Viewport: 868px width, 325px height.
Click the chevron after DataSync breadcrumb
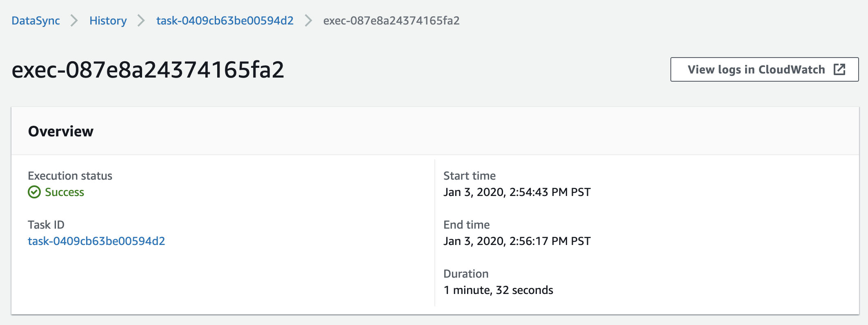point(74,20)
